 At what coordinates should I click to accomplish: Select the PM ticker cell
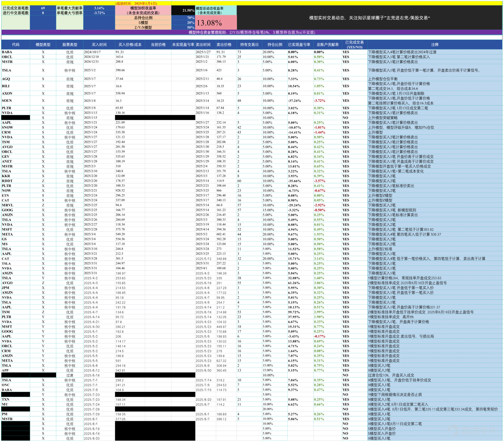point(16,414)
